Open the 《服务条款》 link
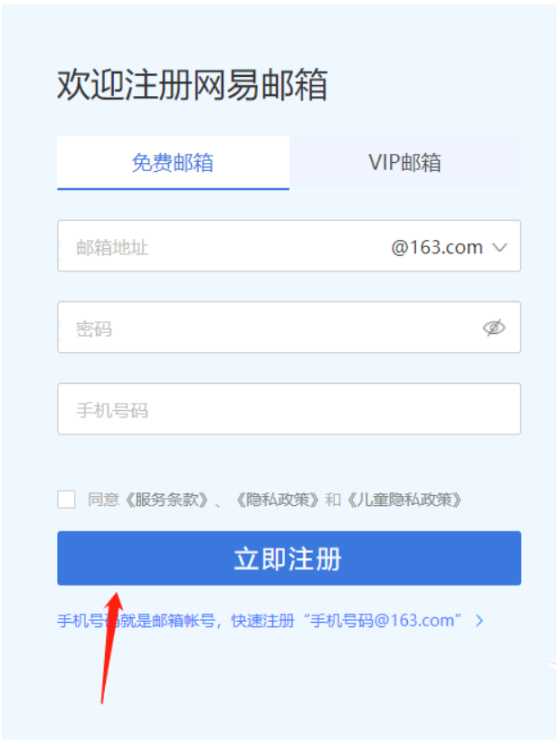This screenshot has width=560, height=744. pos(166,500)
